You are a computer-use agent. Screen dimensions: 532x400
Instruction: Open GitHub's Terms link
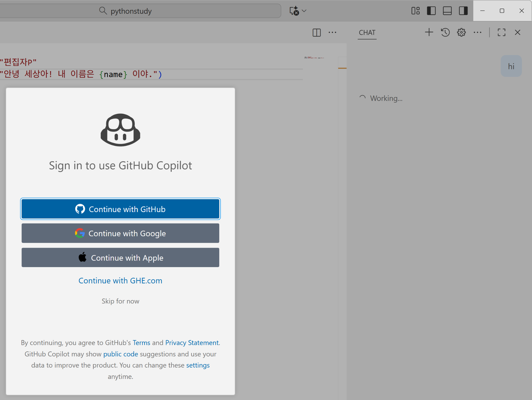(x=141, y=343)
